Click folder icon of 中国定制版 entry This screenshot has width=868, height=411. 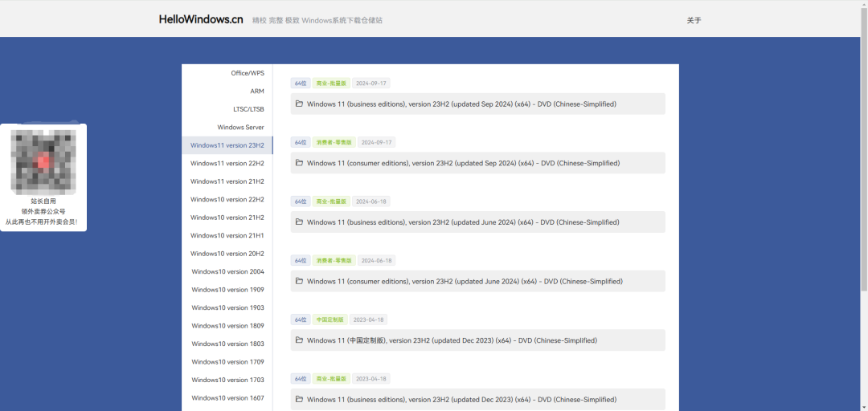(299, 340)
